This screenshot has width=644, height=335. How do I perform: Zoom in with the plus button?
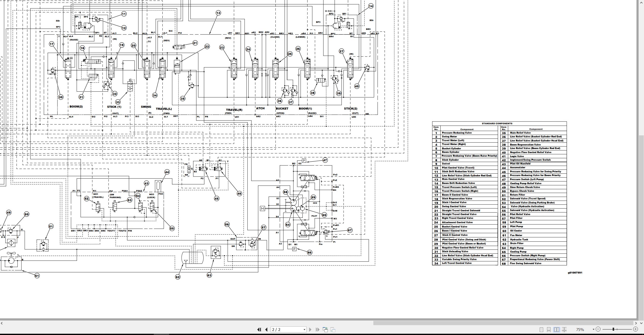635,329
